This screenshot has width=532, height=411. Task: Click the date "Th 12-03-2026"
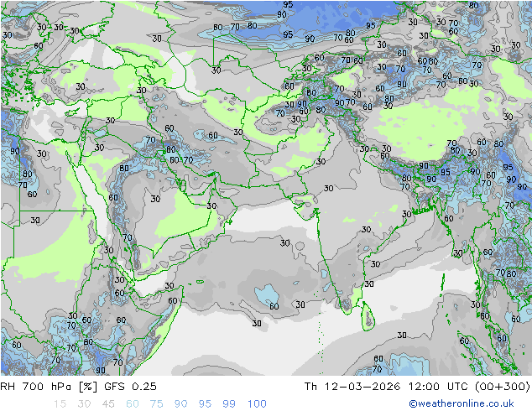click(352, 387)
